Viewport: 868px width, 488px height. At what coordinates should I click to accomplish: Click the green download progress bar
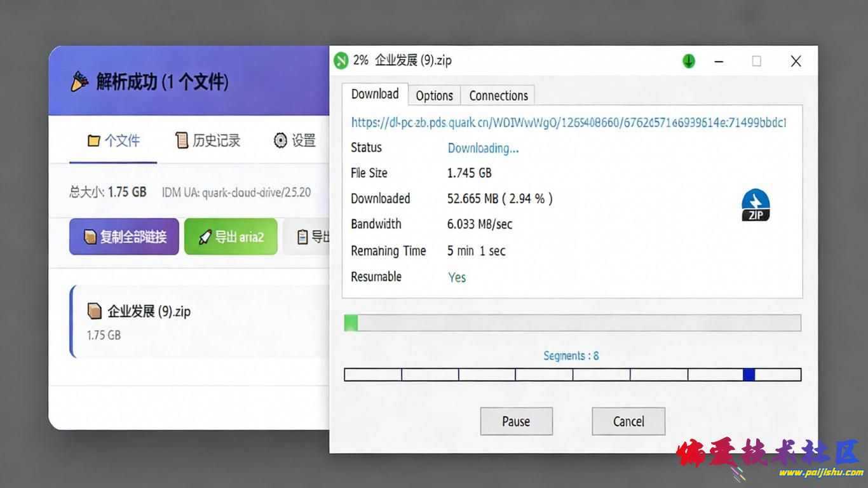point(572,323)
